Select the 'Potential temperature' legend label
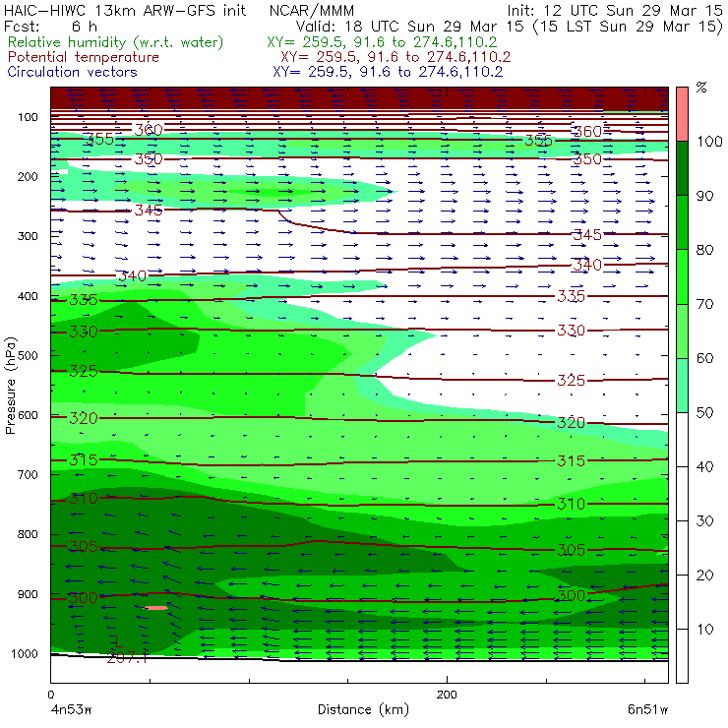 [x=83, y=57]
